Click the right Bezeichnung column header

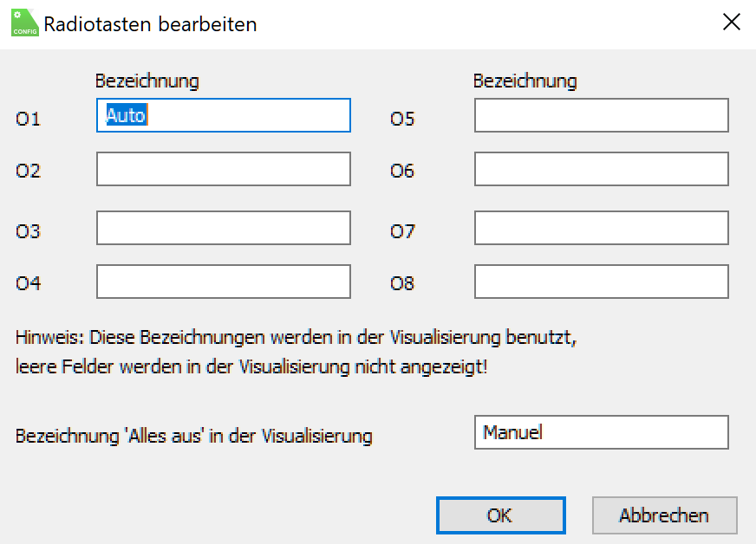(525, 81)
